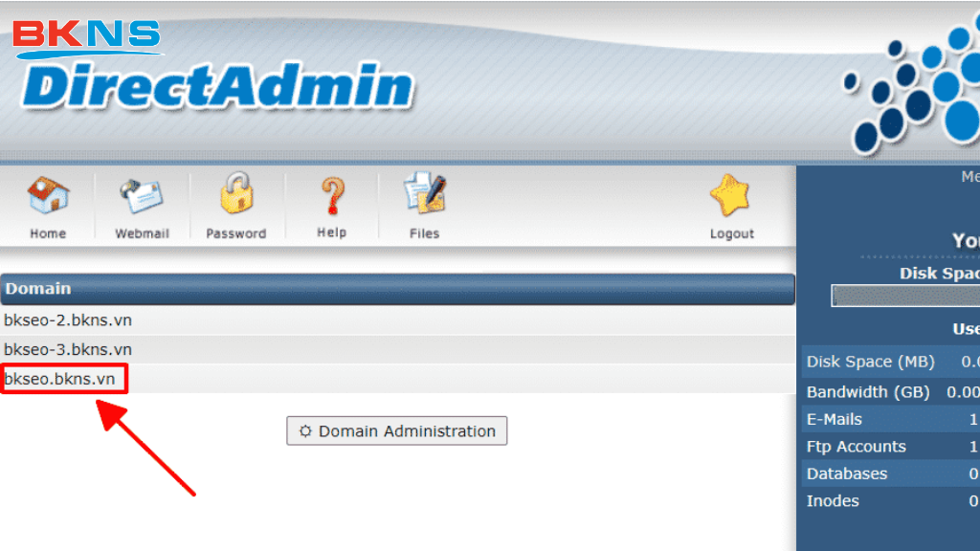Click the disk space usage bar
980x551 pixels.
point(904,297)
